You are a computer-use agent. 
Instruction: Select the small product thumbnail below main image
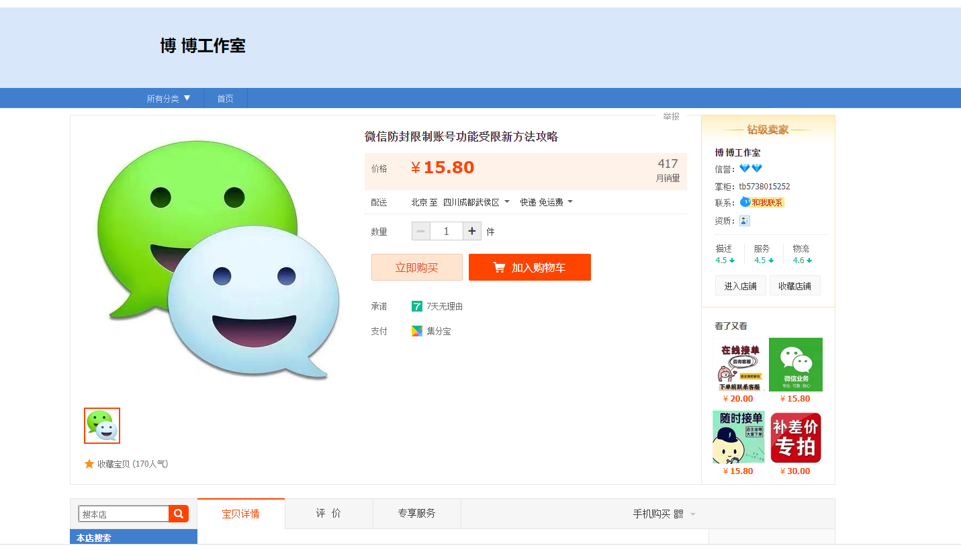tap(102, 426)
